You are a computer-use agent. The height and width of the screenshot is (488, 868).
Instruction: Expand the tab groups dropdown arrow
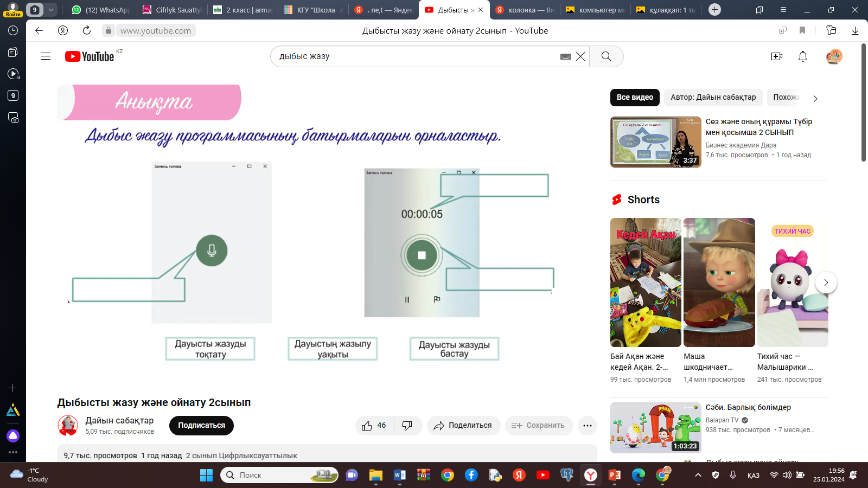pyautogui.click(x=51, y=10)
